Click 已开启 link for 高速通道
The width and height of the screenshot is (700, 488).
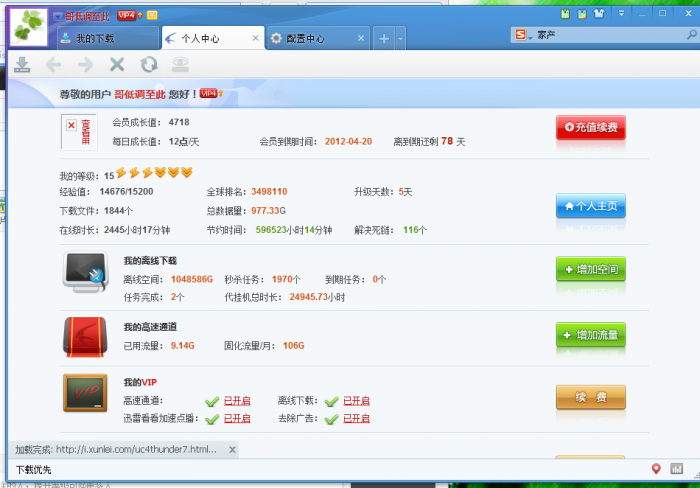click(x=237, y=401)
